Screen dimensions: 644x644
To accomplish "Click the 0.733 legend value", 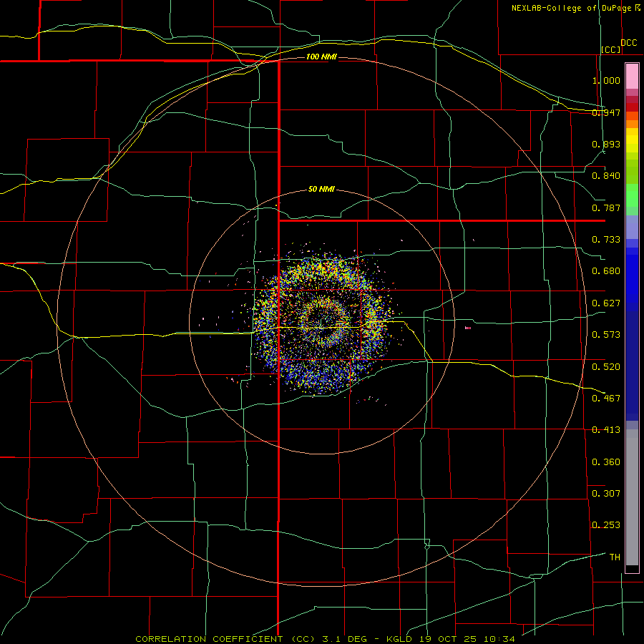I will click(606, 240).
